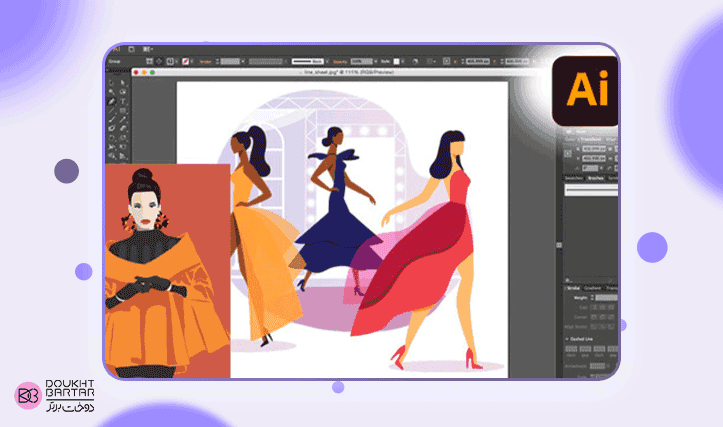Click the first dash value field
Viewport: 723px width, 427px height.
click(x=571, y=349)
